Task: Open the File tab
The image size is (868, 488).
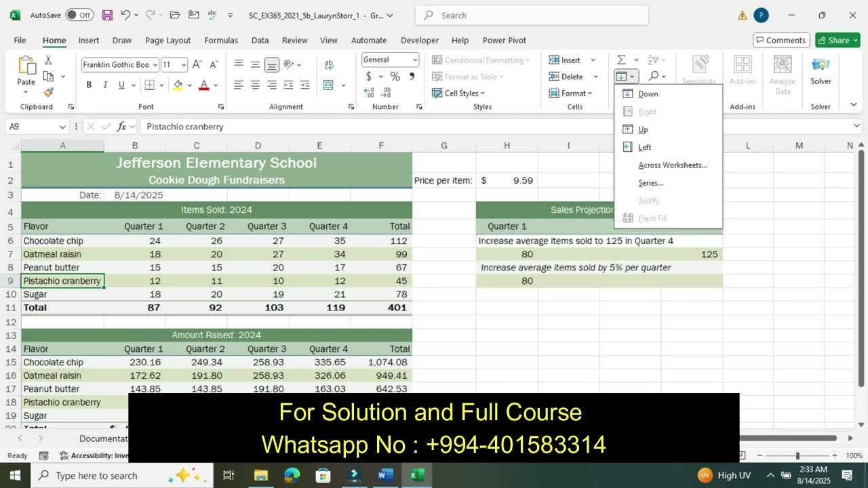Action: [20, 41]
